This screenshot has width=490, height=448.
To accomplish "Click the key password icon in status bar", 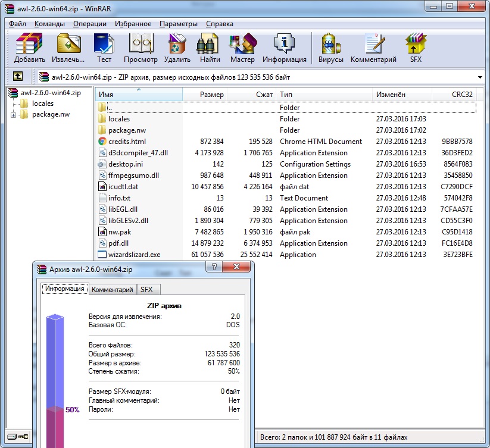I will point(23,437).
